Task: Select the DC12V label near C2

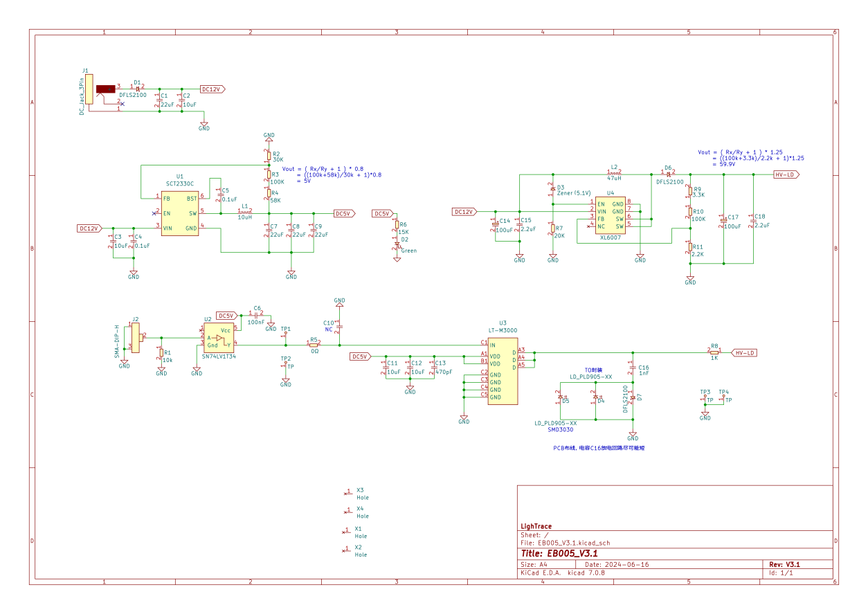Action: pos(213,89)
